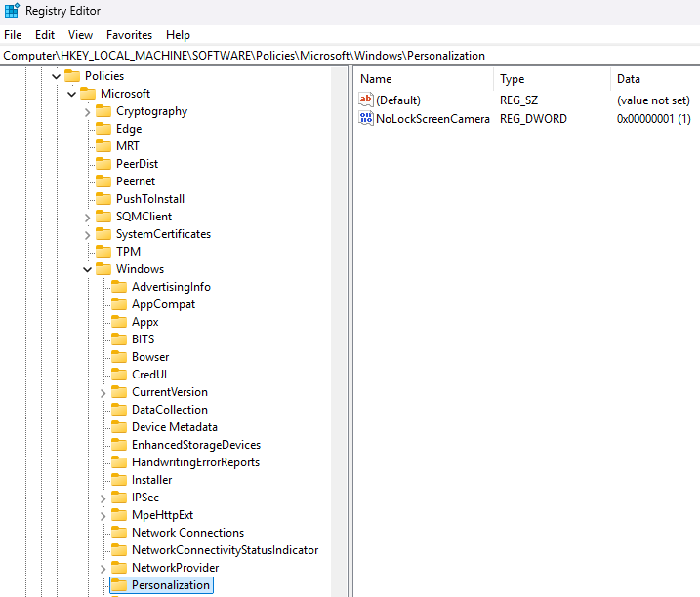Collapse the Microsoft key
The height and width of the screenshot is (597, 700).
pyautogui.click(x=72, y=95)
